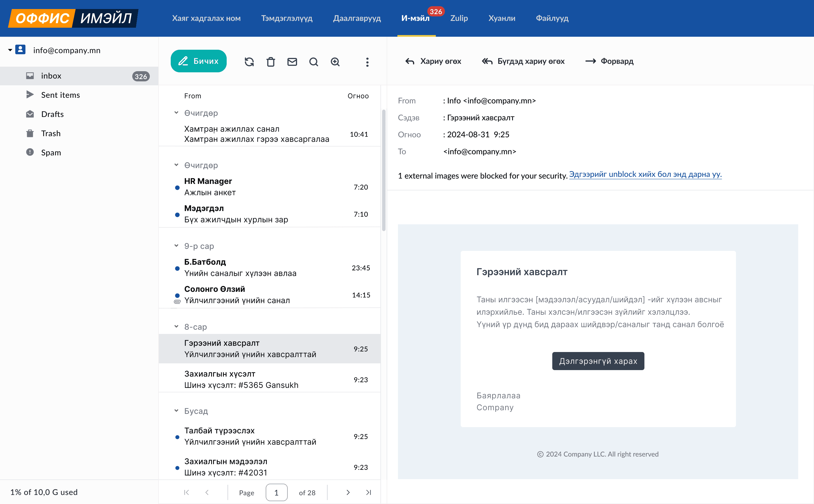Open the Захиалгын хүсэлт #5365 email
Image resolution: width=814 pixels, height=504 pixels.
(269, 380)
